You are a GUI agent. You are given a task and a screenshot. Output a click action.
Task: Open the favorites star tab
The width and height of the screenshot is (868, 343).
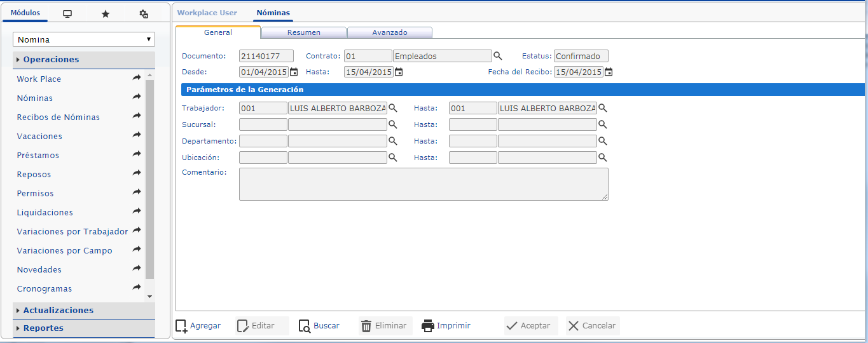tap(106, 13)
